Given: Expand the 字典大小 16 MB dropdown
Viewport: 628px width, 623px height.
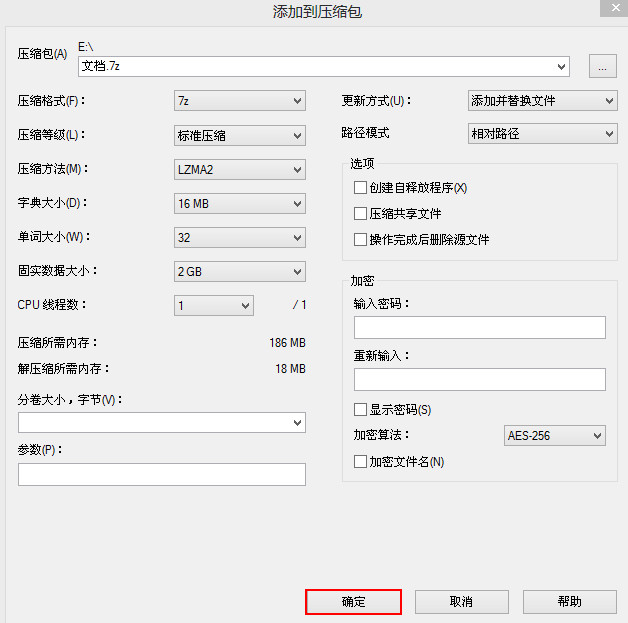Looking at the screenshot, I should (x=240, y=203).
